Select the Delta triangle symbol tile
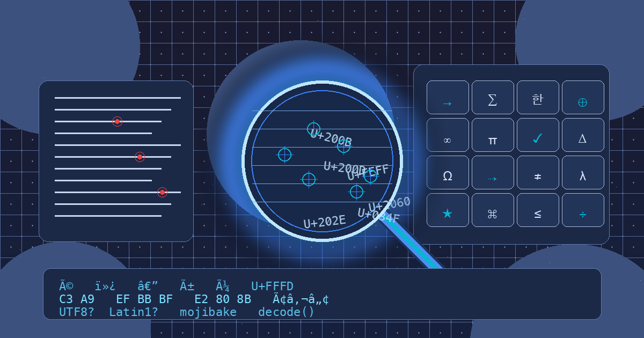This screenshot has width=644, height=338. click(x=583, y=135)
